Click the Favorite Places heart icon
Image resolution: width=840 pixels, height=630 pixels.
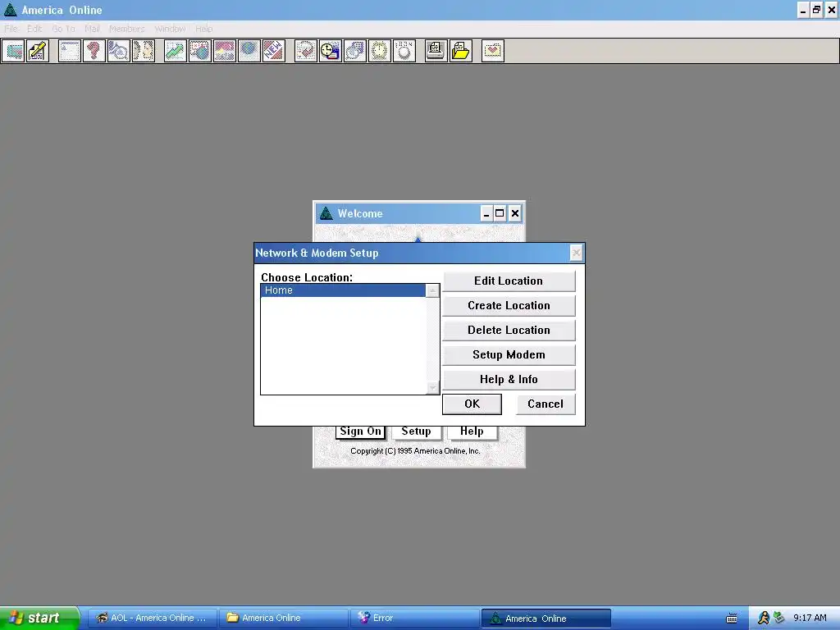[493, 51]
